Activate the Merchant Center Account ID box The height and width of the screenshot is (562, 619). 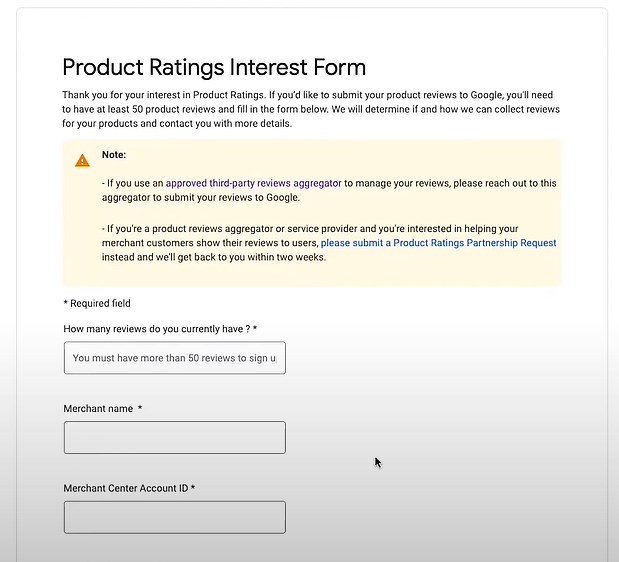click(x=175, y=517)
